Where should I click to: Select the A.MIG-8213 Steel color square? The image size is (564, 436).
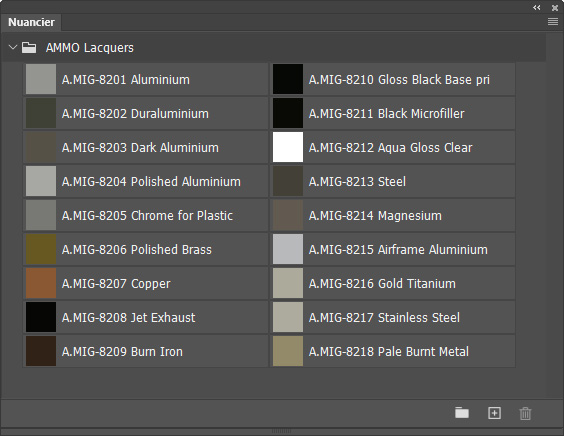pos(288,181)
